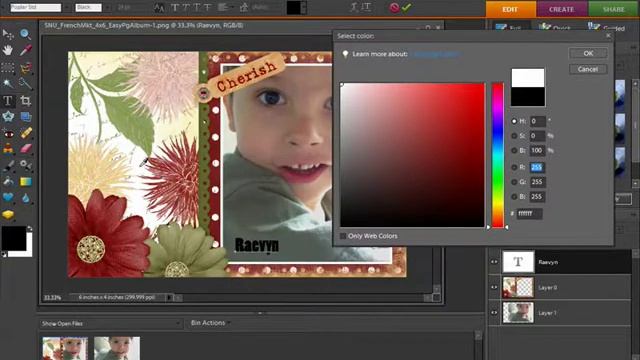The width and height of the screenshot is (640, 360).
Task: Click the change text orientation icon
Action: [x=367, y=7]
